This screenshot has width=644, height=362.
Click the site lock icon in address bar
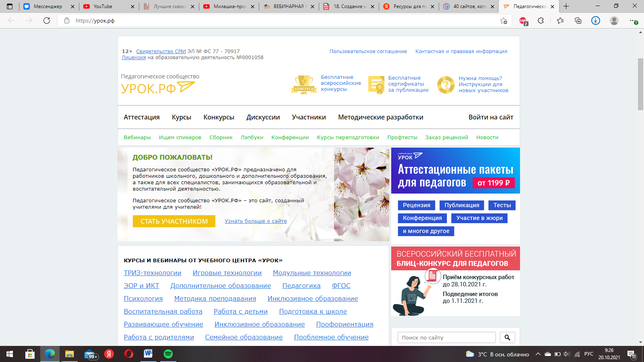pyautogui.click(x=67, y=21)
